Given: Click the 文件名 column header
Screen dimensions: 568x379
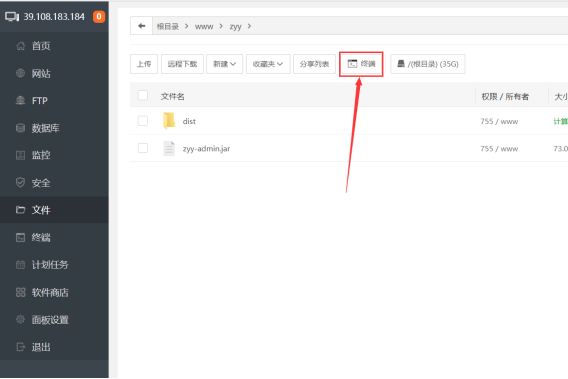Looking at the screenshot, I should [173, 96].
